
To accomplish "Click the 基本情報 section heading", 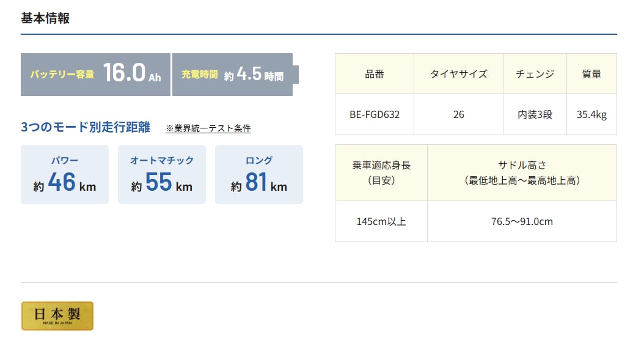I will point(45,18).
